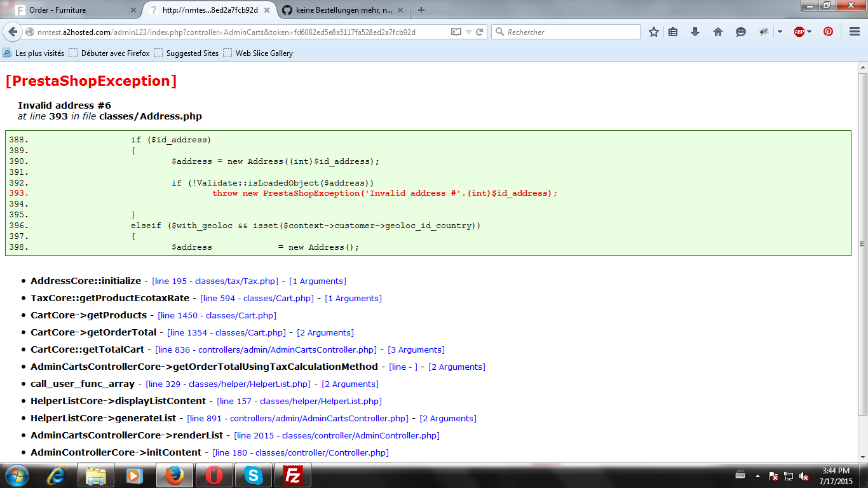Open line 1450 classes/Cart.php link
Screen dimensions: 868x488
tap(217, 315)
